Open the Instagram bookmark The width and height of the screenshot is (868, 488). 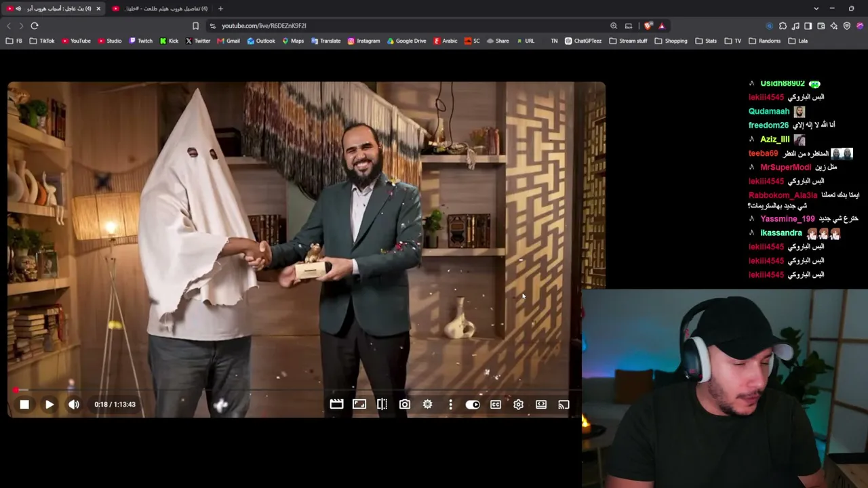click(x=364, y=41)
